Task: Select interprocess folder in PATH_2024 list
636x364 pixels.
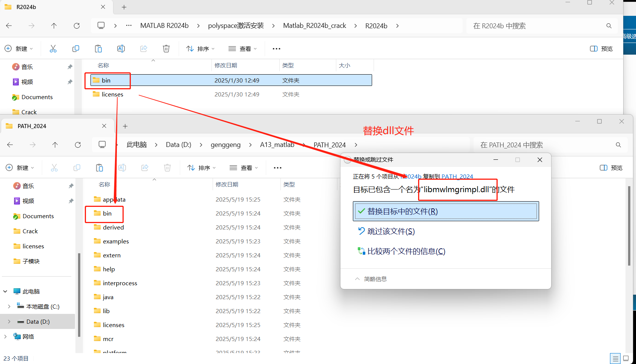Action: click(120, 283)
